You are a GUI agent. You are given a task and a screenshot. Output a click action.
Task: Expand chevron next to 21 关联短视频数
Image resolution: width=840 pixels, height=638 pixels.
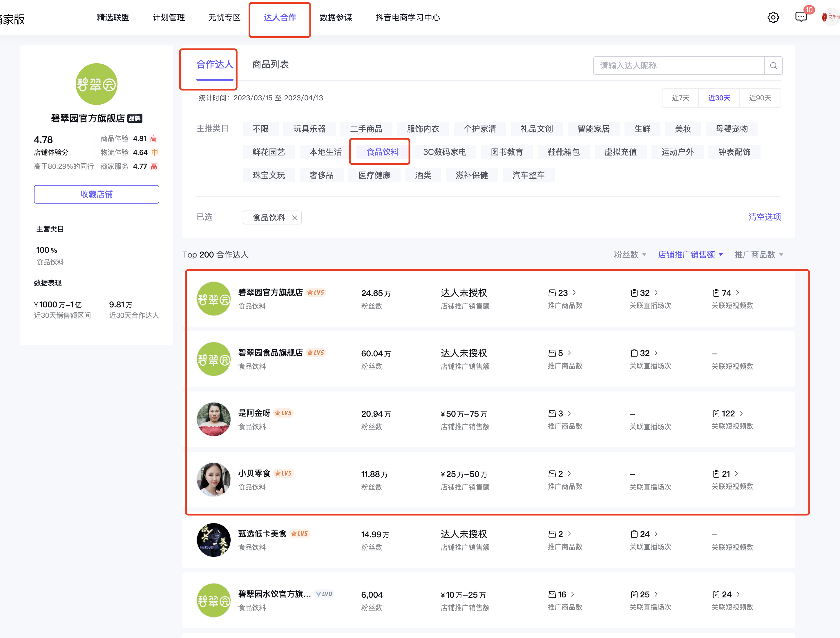coord(736,474)
